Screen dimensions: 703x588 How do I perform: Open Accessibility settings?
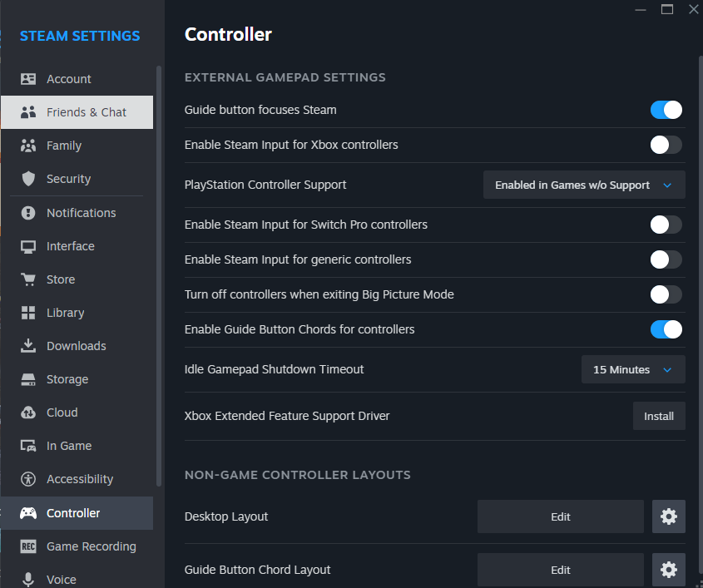coord(77,479)
